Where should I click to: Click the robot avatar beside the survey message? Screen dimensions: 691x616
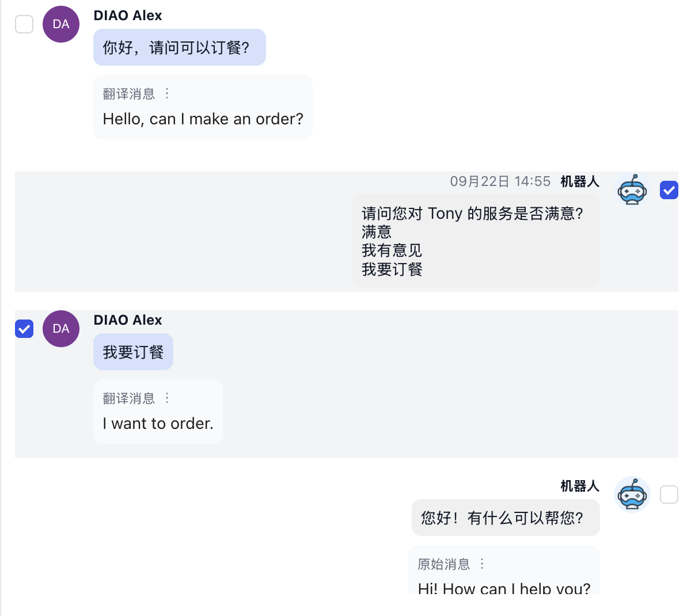click(x=632, y=190)
